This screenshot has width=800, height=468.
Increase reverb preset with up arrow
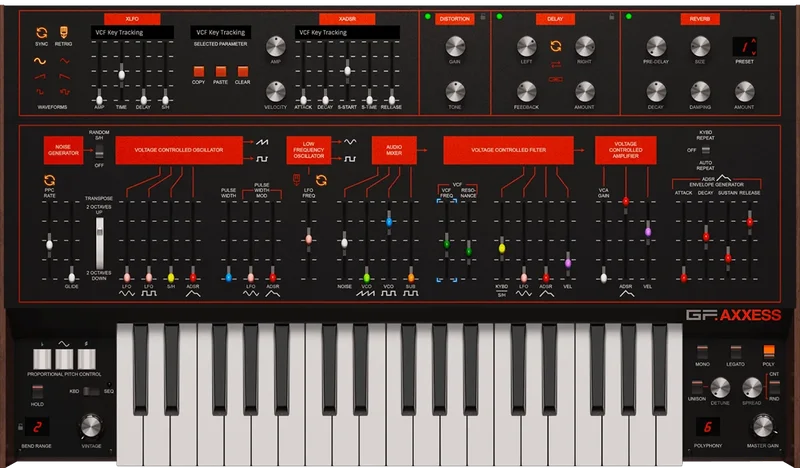(x=753, y=41)
